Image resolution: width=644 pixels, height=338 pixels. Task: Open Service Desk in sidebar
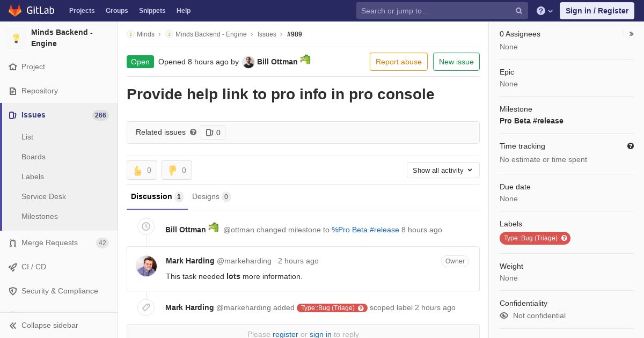pos(43,197)
